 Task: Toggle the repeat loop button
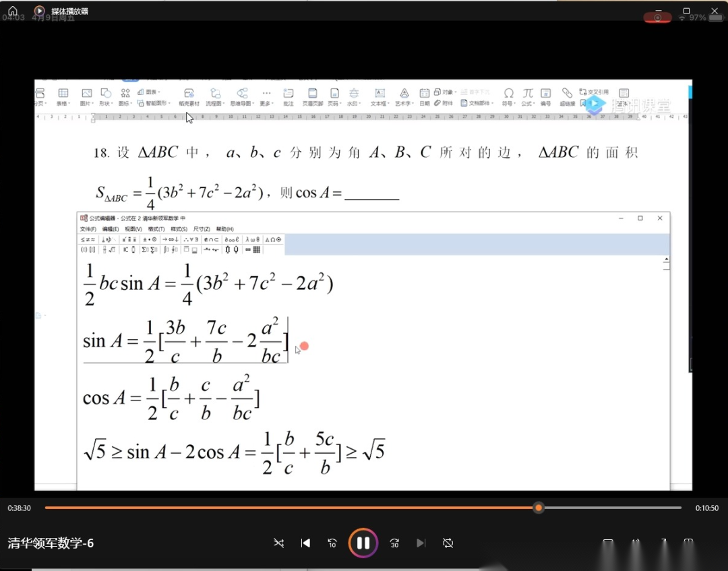[448, 543]
